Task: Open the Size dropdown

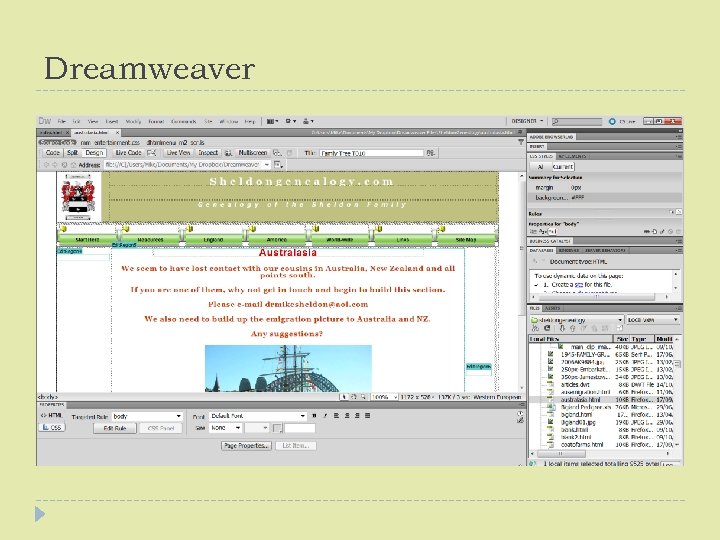Action: coord(225,428)
